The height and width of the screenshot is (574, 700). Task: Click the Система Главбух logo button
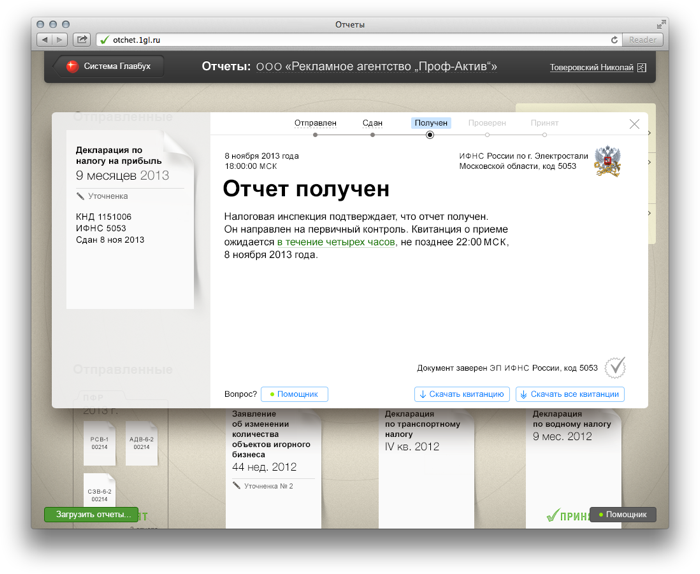[x=110, y=67]
